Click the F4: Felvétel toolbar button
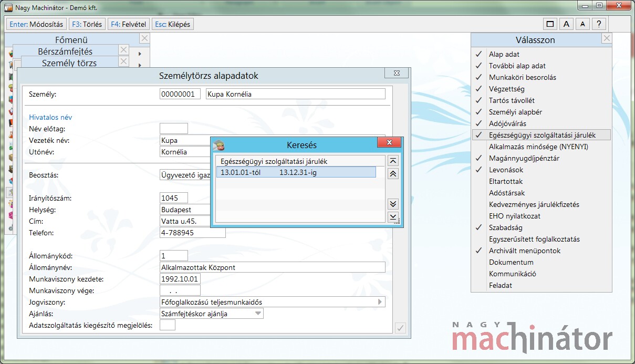This screenshot has width=635, height=364. click(x=128, y=24)
